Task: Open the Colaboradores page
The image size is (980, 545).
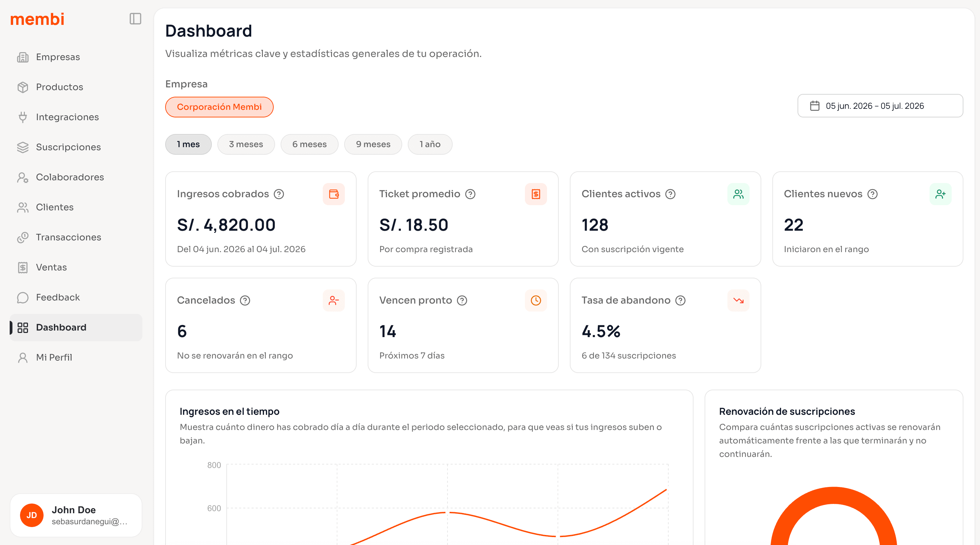Action: click(x=76, y=177)
